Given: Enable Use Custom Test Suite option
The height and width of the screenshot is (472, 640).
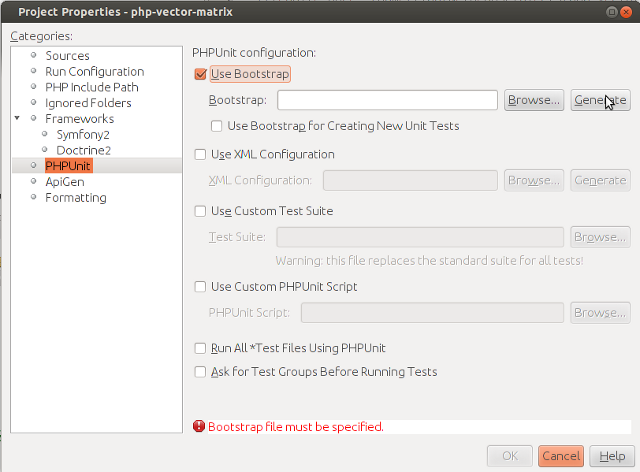Looking at the screenshot, I should coord(200,211).
